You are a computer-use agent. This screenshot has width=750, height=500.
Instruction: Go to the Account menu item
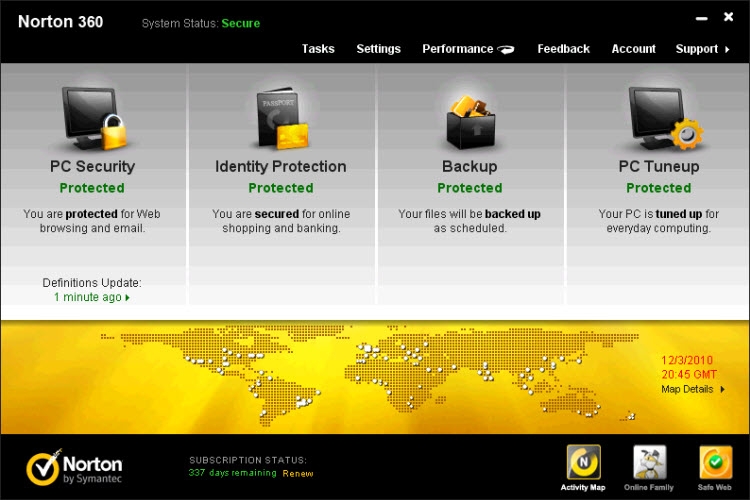tap(633, 49)
